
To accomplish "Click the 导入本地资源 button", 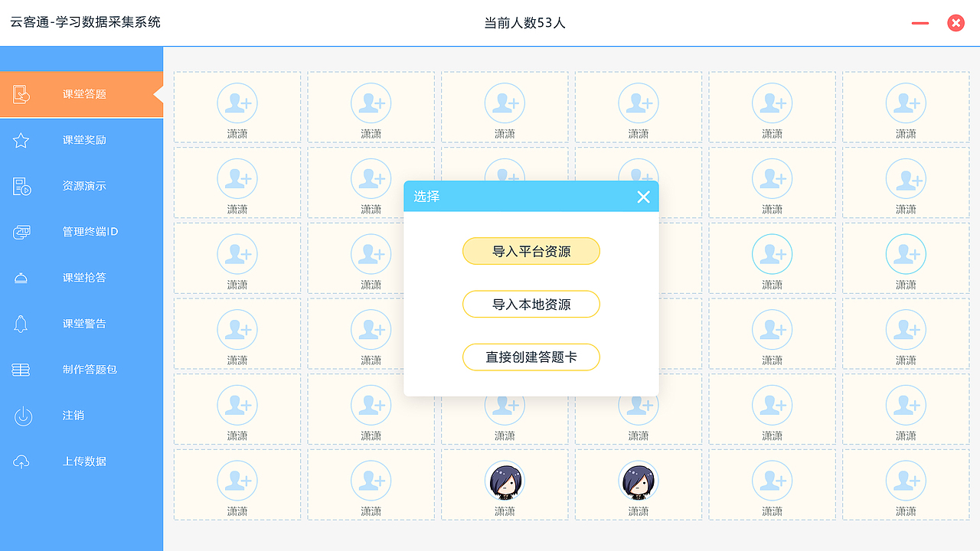I will pos(531,304).
